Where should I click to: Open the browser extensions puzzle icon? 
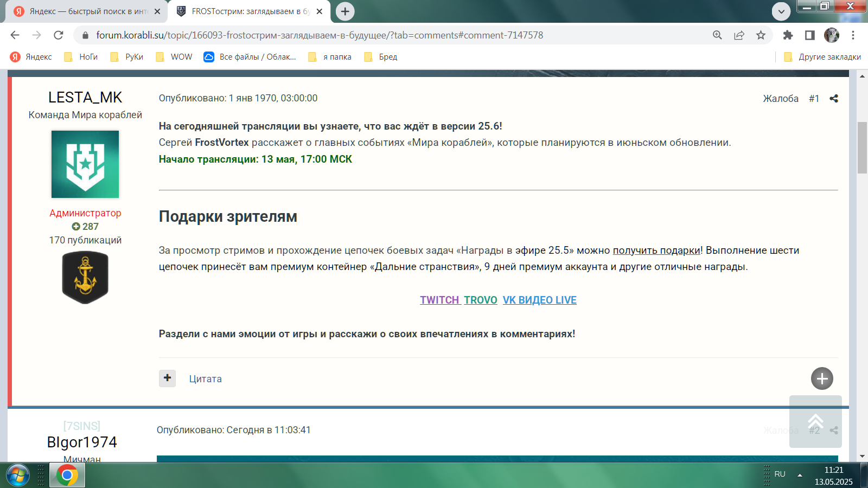[x=788, y=35]
